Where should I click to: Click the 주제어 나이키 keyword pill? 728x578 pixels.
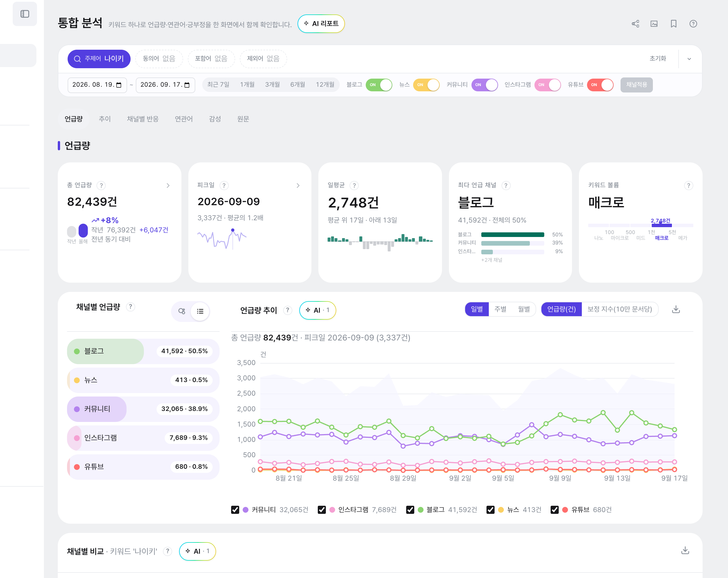[x=99, y=59]
